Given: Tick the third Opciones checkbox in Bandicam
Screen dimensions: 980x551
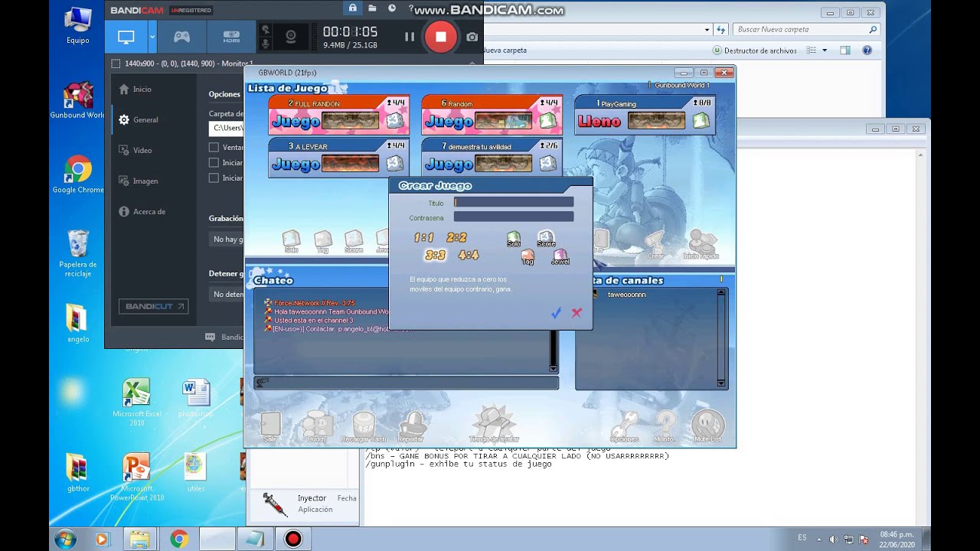Looking at the screenshot, I should pyautogui.click(x=214, y=178).
